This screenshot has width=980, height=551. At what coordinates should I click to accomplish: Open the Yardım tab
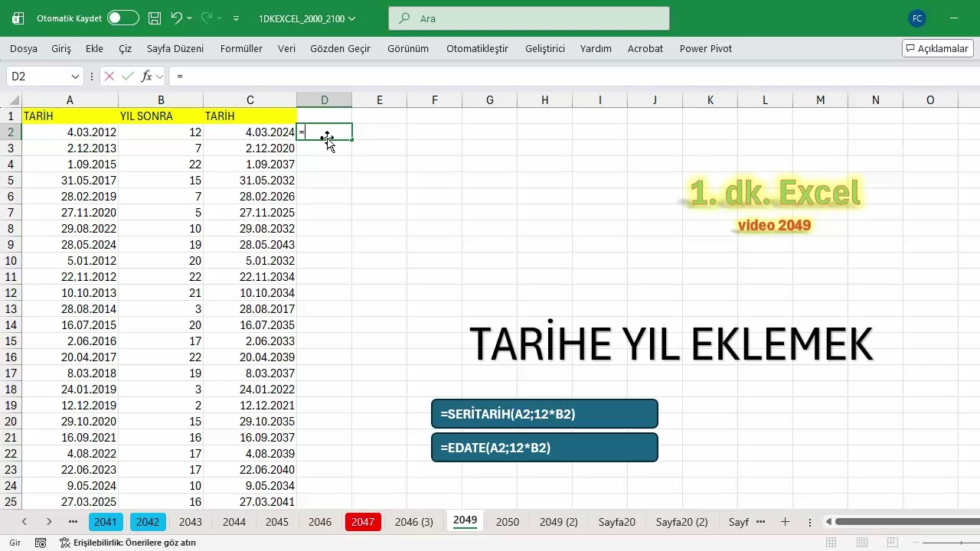(596, 48)
